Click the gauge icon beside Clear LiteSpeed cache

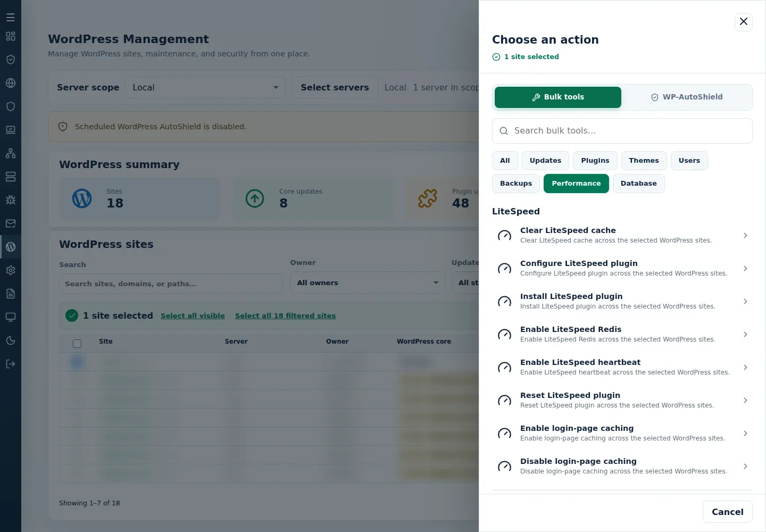tap(504, 235)
